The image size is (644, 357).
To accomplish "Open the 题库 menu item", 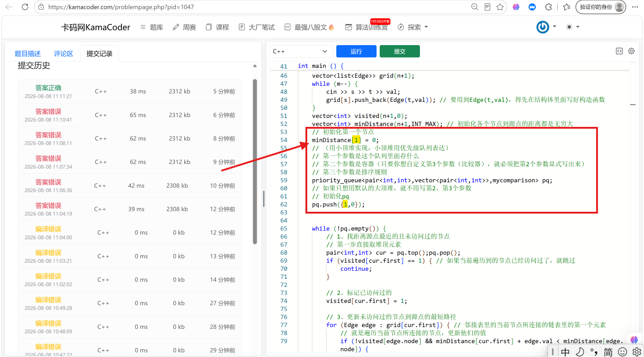I will click(x=152, y=27).
